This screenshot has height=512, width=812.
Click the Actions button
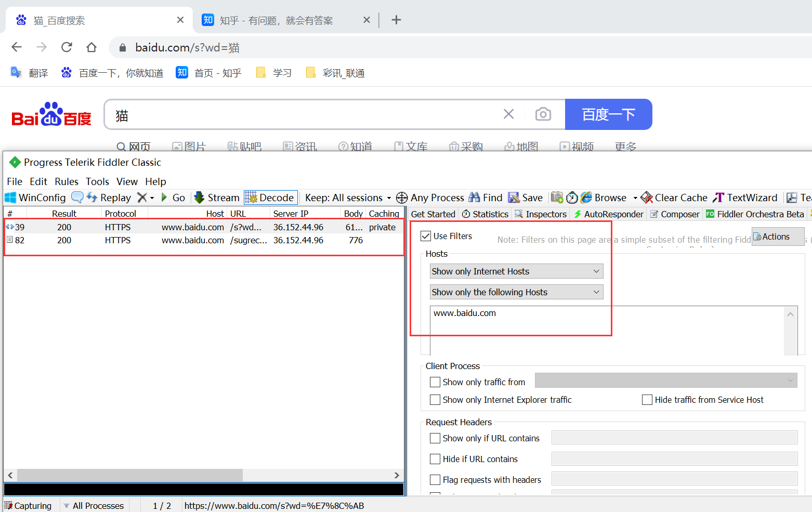click(778, 237)
